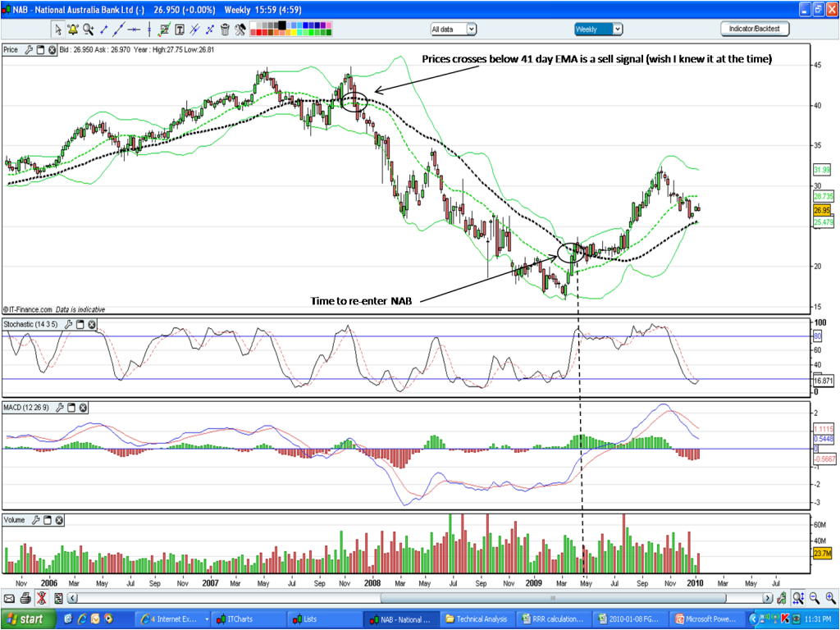This screenshot has width=840, height=630.
Task: Select the long trend line drawing tool
Action: pos(118,30)
